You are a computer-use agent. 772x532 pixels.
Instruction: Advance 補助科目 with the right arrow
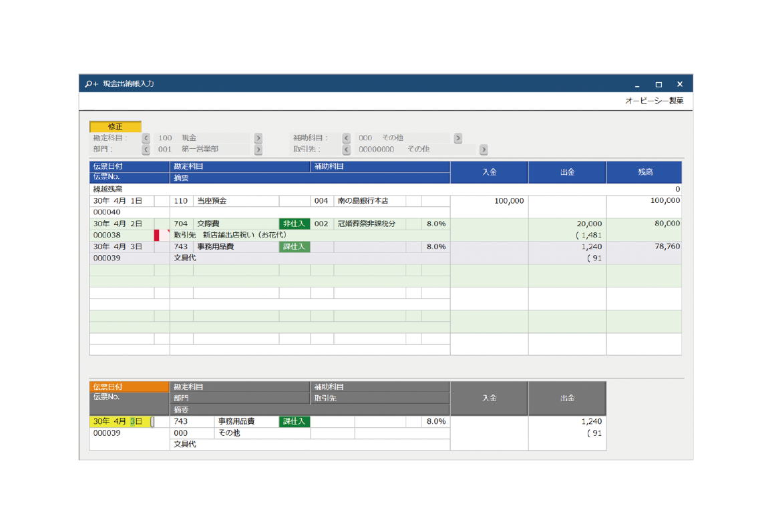click(x=458, y=138)
